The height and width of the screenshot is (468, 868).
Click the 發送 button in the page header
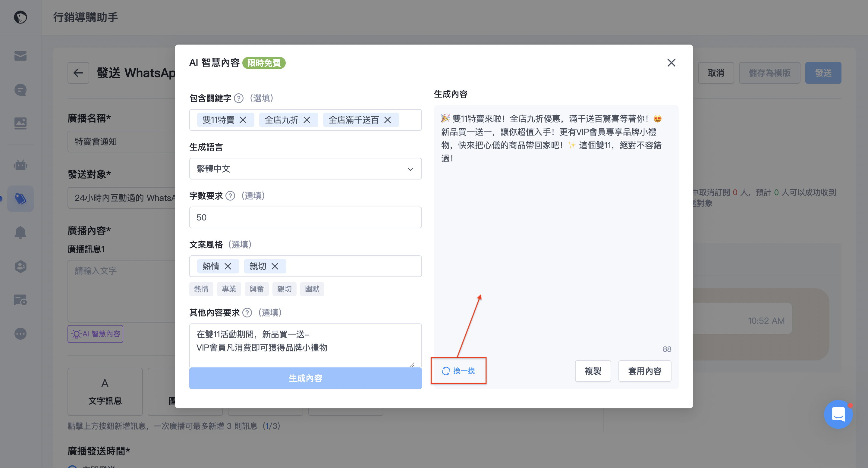click(x=823, y=73)
